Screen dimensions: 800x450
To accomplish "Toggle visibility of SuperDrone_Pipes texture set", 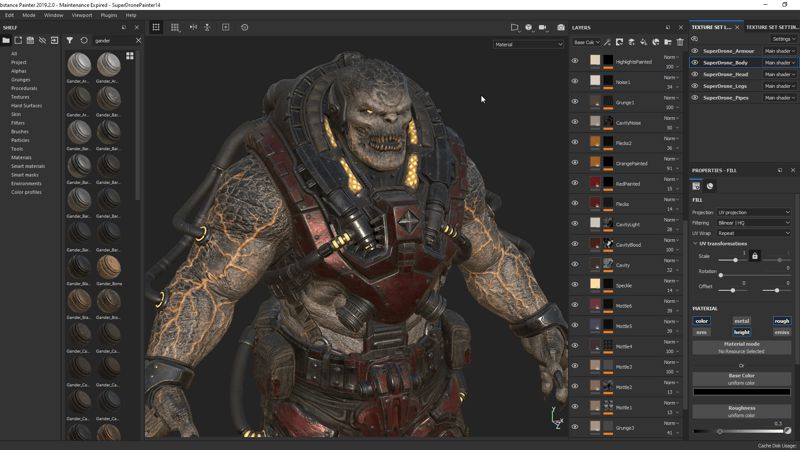I will 695,97.
